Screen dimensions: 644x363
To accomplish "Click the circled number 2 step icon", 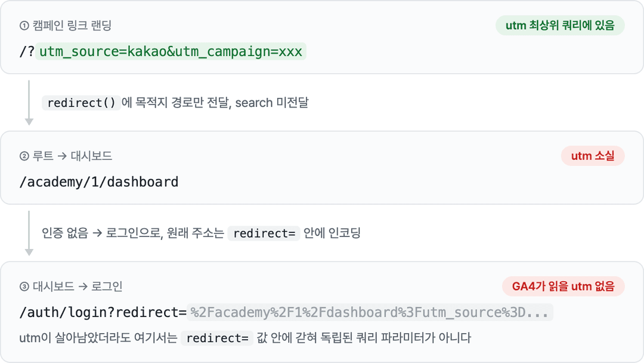I will tap(24, 156).
